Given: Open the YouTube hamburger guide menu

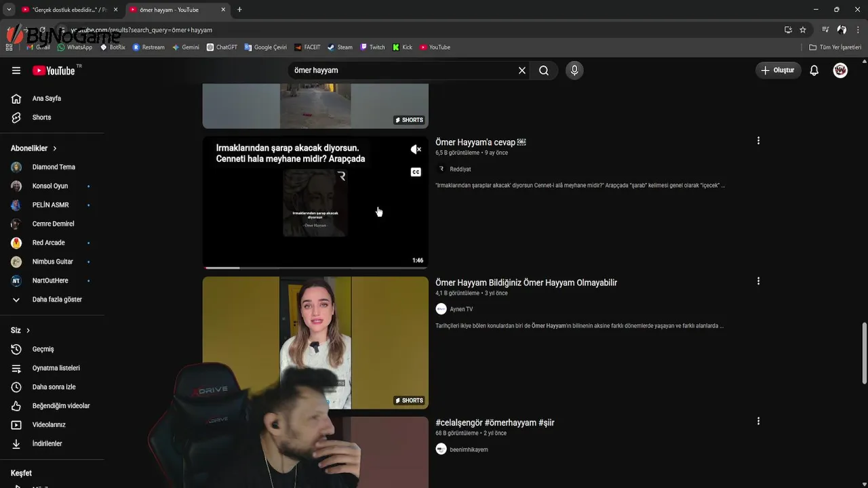Looking at the screenshot, I should click(x=16, y=70).
